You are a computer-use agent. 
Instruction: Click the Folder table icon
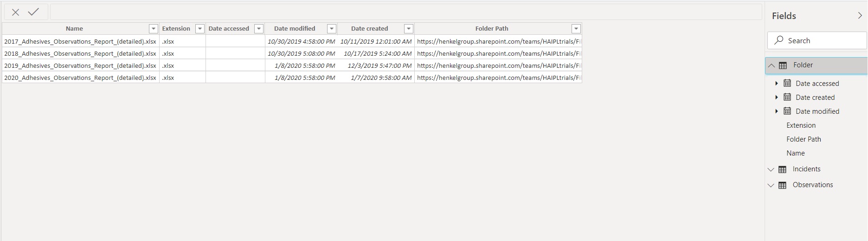point(783,65)
